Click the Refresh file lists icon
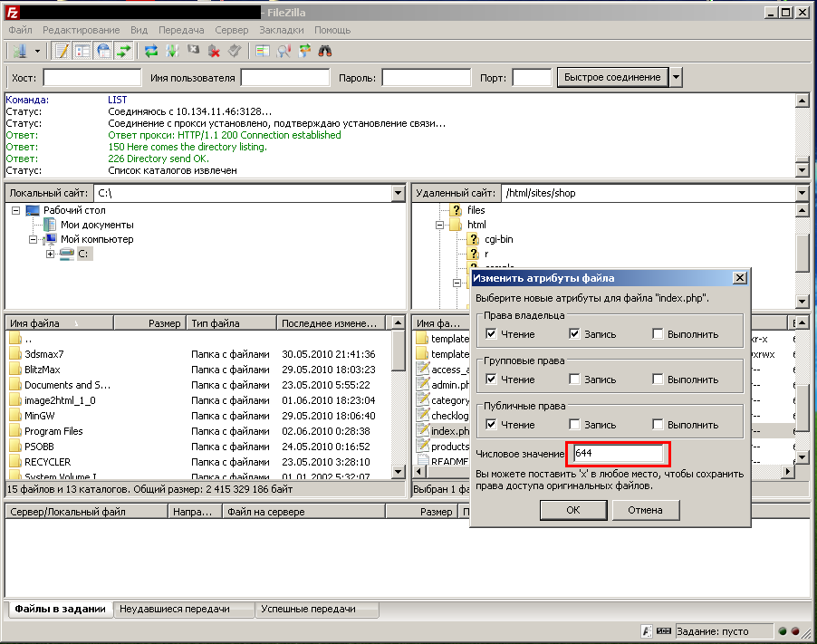The width and height of the screenshot is (817, 644). point(151,51)
